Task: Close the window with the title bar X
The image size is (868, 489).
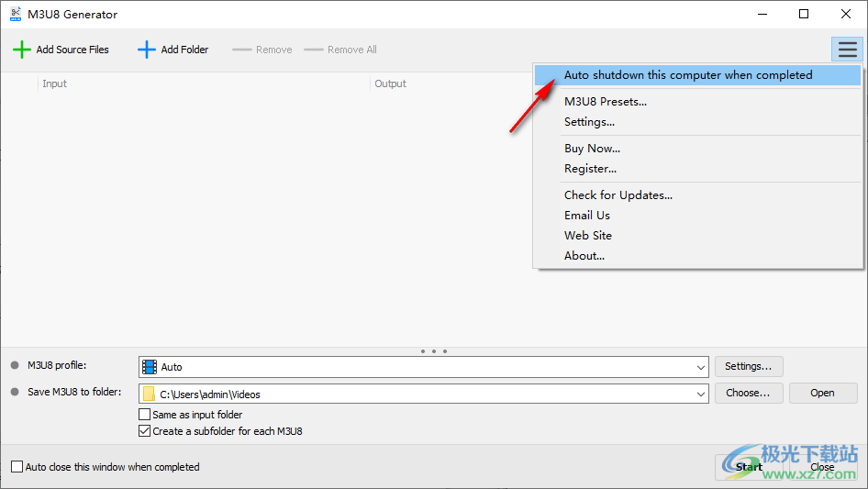Action: tap(846, 14)
